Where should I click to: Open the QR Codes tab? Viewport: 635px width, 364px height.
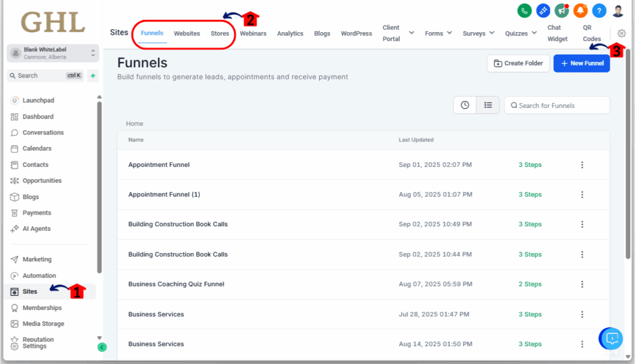[592, 33]
